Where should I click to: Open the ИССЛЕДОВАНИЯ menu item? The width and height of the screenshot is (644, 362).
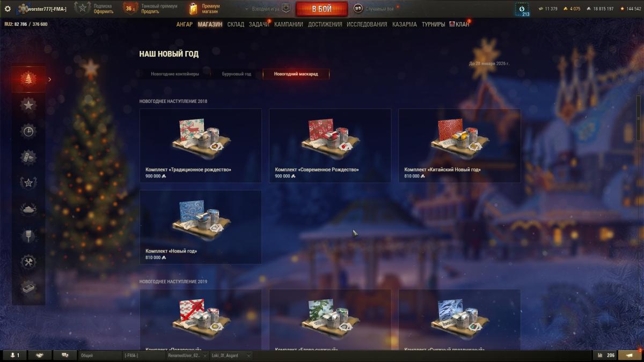367,25
